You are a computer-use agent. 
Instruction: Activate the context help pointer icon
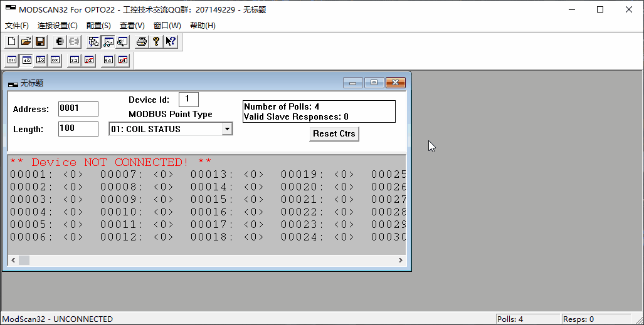click(171, 42)
